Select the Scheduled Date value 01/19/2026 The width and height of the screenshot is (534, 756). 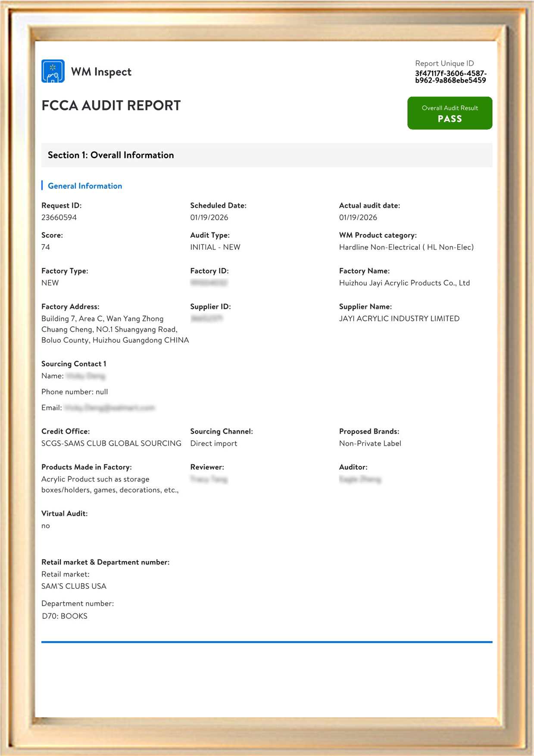[x=209, y=218]
